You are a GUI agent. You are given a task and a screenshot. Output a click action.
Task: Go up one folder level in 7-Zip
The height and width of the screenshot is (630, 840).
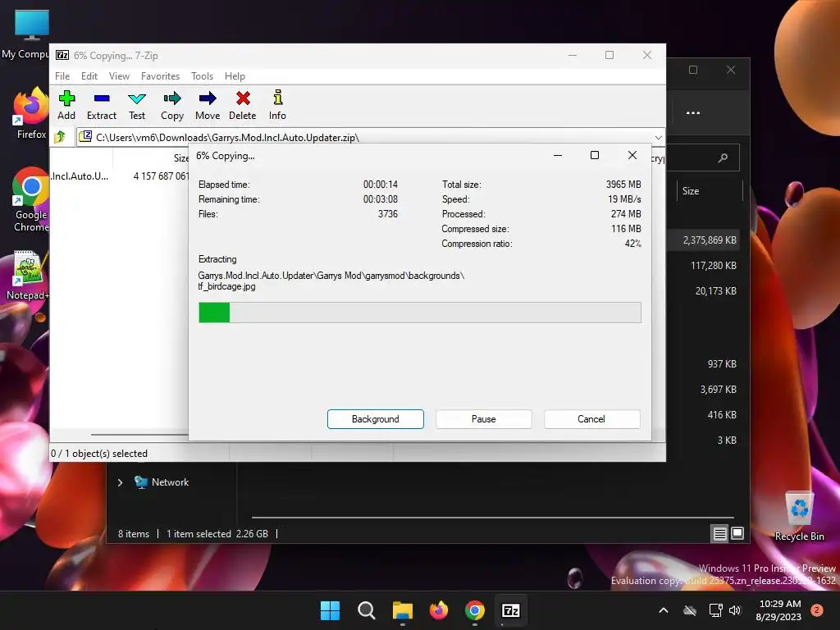(x=60, y=137)
